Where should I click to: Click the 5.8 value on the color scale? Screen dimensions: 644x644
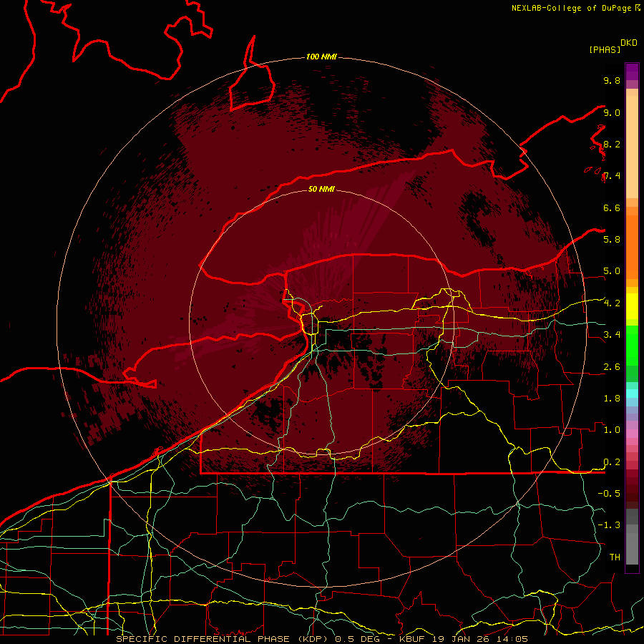tap(612, 239)
